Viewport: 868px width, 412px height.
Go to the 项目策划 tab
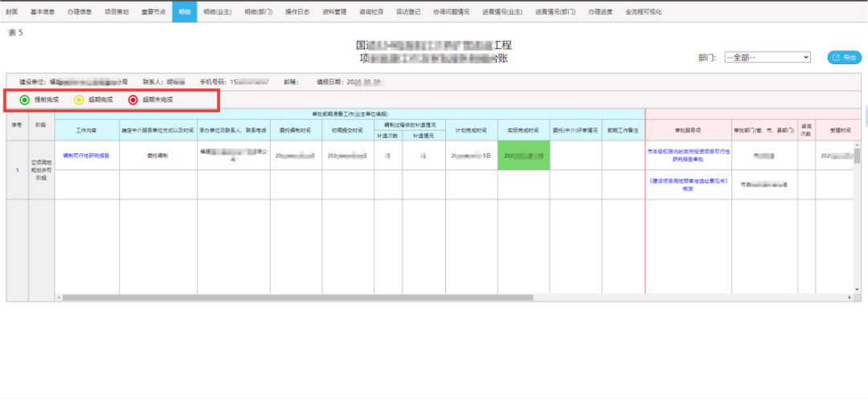(117, 11)
